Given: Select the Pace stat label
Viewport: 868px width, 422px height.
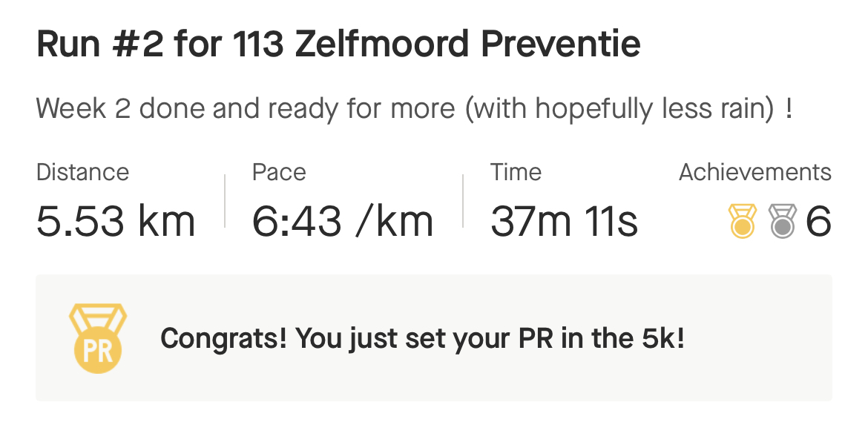Looking at the screenshot, I should click(x=279, y=172).
